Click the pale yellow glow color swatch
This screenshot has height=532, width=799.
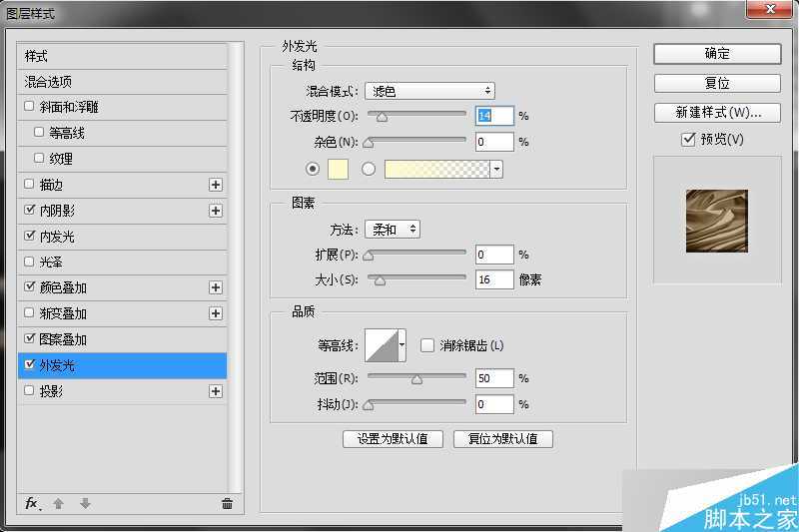338,170
